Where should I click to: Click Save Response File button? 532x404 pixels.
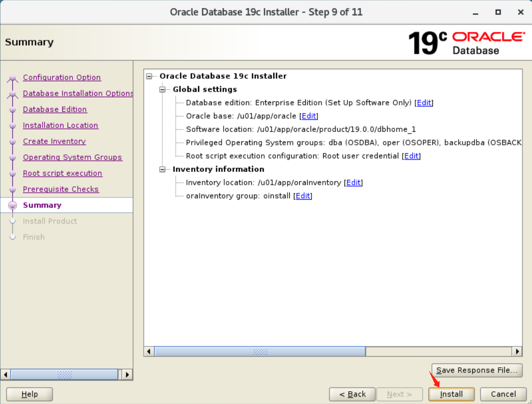click(477, 370)
